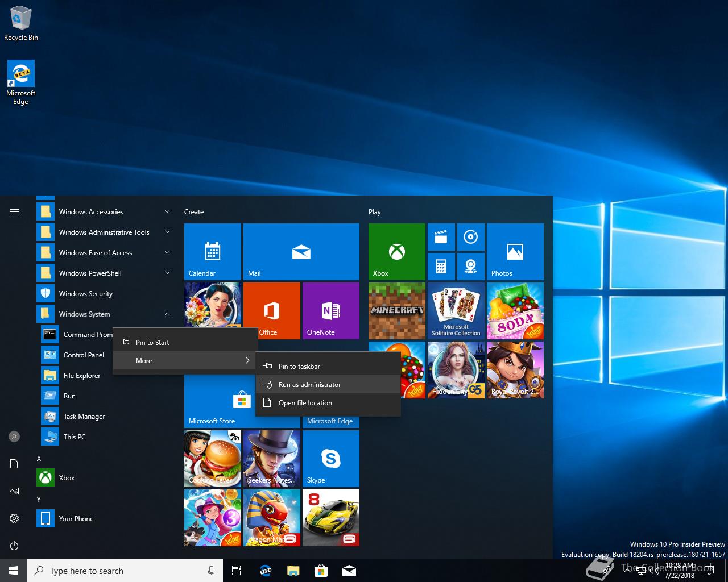Open the Royal Revolt 2 tile
This screenshot has height=582, width=728.
pyautogui.click(x=515, y=370)
